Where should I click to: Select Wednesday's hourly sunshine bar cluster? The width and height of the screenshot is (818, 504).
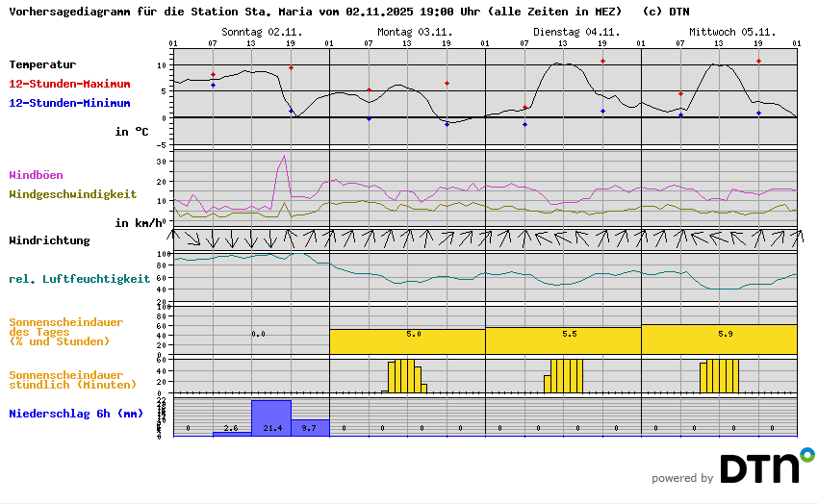[719, 376]
